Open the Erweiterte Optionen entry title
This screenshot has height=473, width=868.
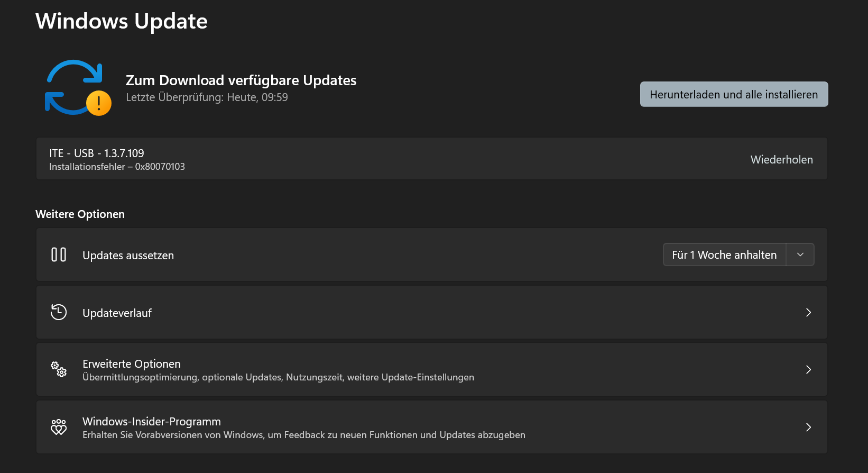point(132,364)
